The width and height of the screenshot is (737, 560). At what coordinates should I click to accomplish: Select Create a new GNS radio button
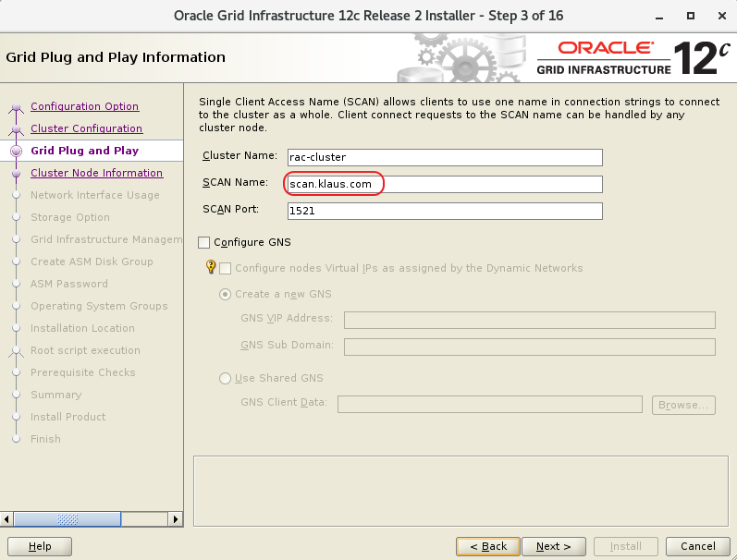[x=226, y=294]
